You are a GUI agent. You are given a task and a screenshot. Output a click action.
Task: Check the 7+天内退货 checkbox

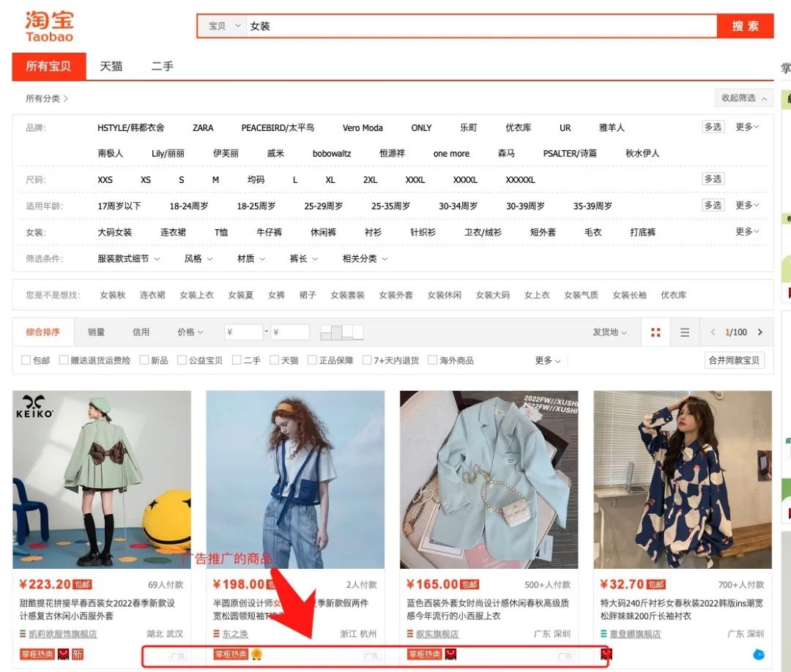[x=367, y=360]
